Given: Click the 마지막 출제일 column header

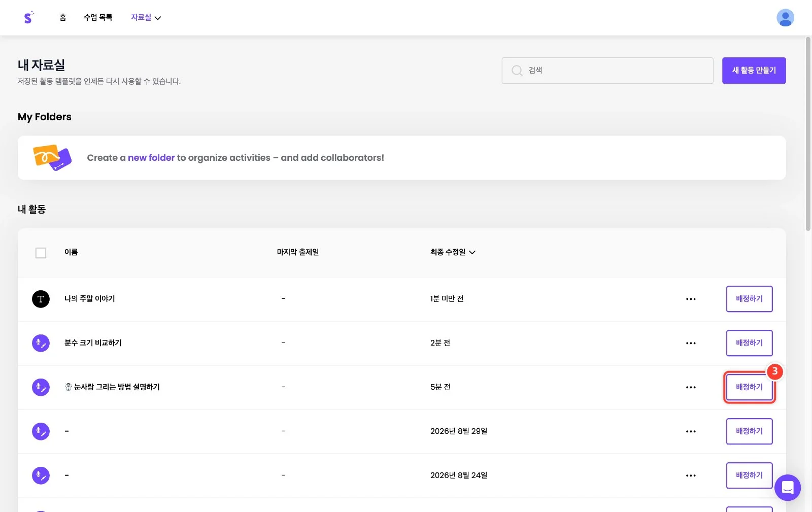Looking at the screenshot, I should coord(298,252).
